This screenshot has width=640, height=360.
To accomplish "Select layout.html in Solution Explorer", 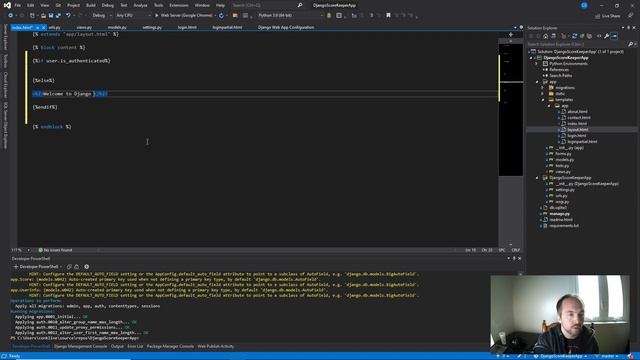I will tap(578, 129).
